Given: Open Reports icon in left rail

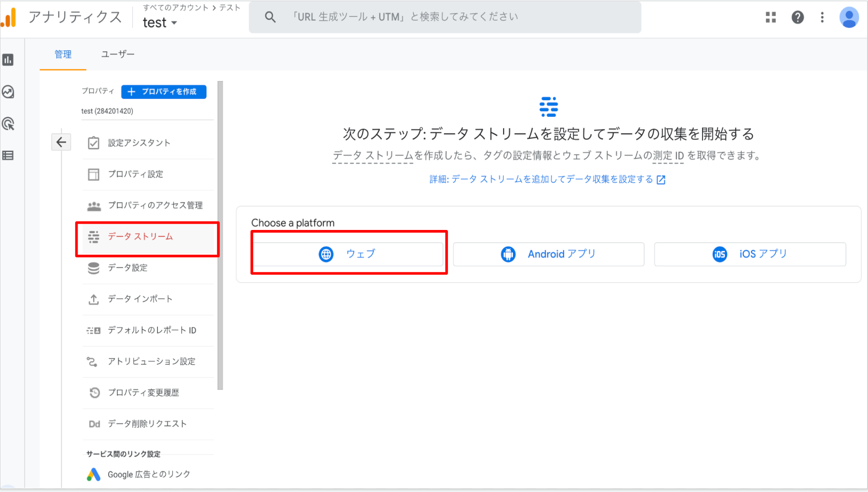Looking at the screenshot, I should click(8, 60).
